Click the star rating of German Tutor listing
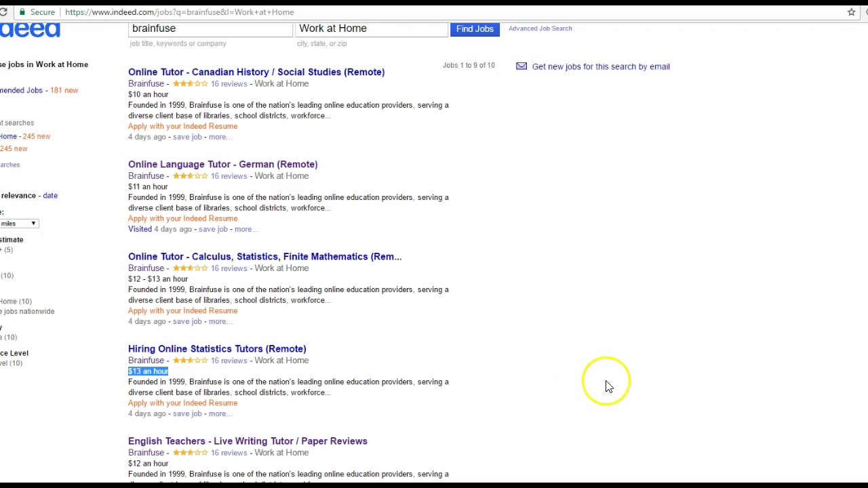 click(190, 176)
